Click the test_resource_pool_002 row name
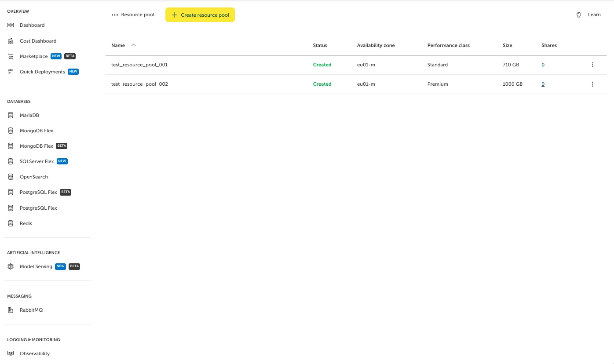Viewport: 614px width, 364px height. pos(139,84)
